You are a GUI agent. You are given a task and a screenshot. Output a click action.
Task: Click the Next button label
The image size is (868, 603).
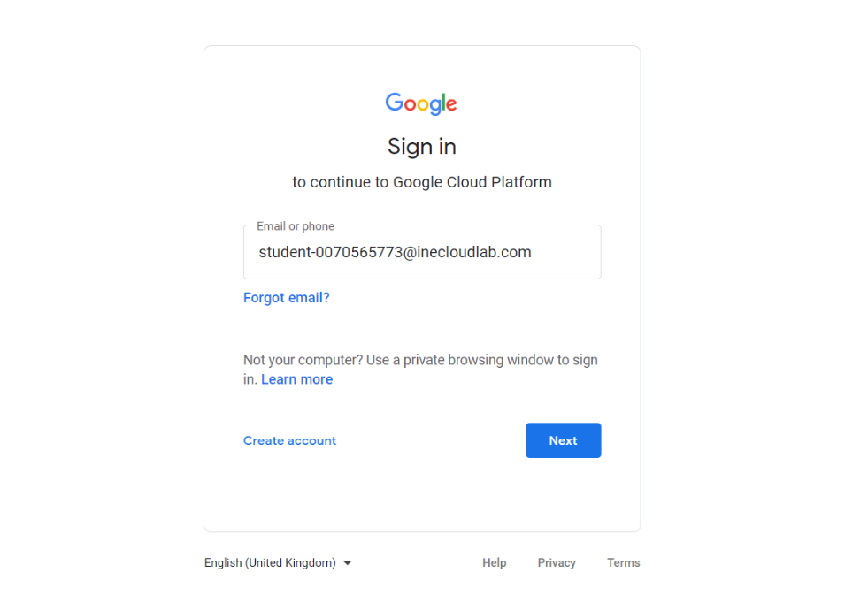563,440
